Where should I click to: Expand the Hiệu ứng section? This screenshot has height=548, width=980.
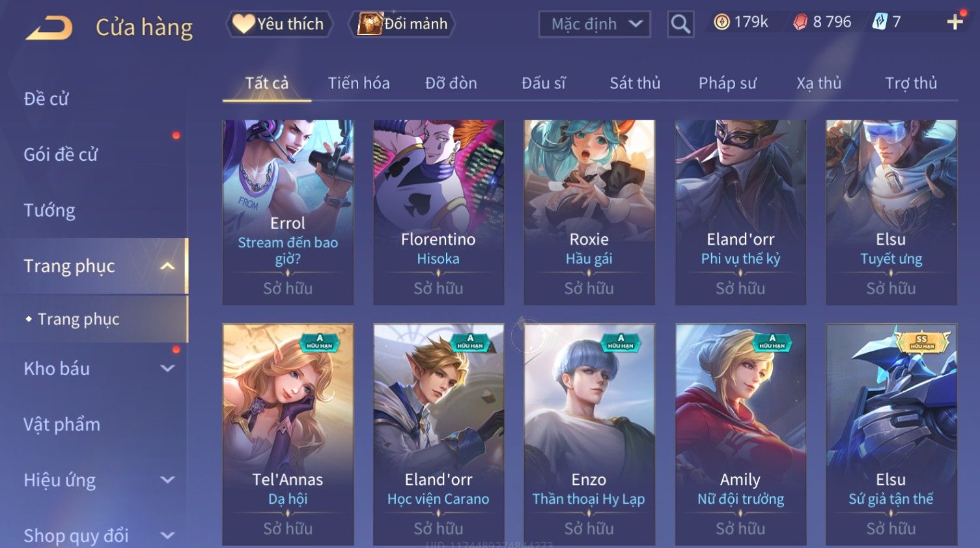pos(167,480)
